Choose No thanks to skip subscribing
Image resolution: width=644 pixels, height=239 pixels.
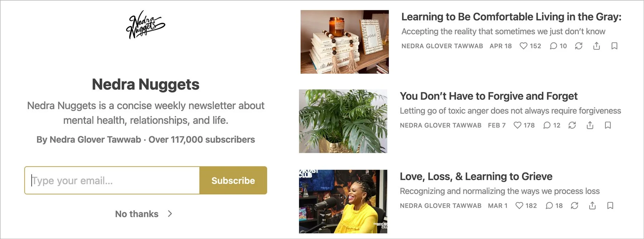(x=143, y=214)
